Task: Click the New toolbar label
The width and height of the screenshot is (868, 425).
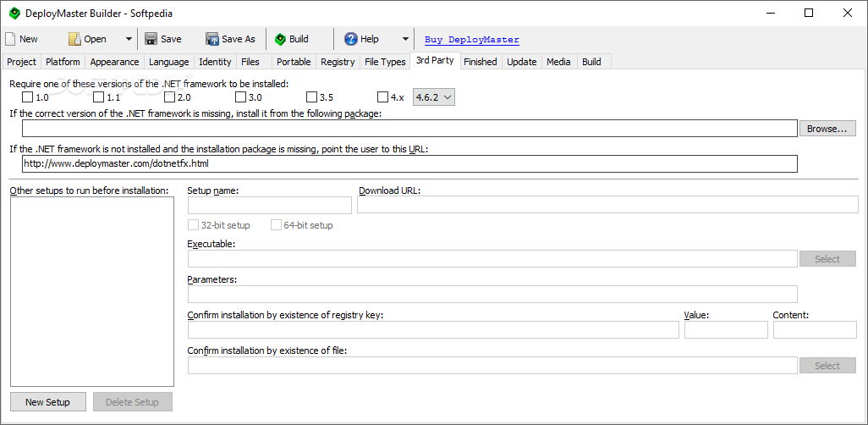Action: coord(29,39)
